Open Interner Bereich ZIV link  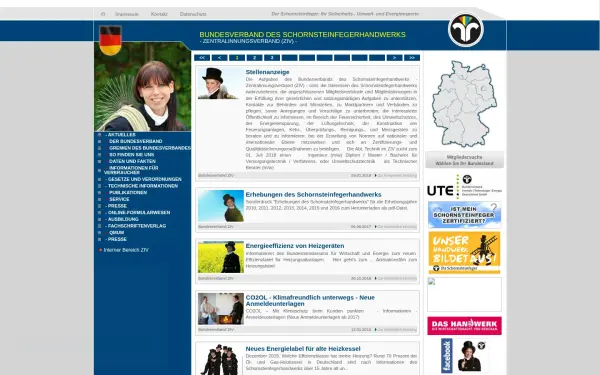(x=126, y=250)
